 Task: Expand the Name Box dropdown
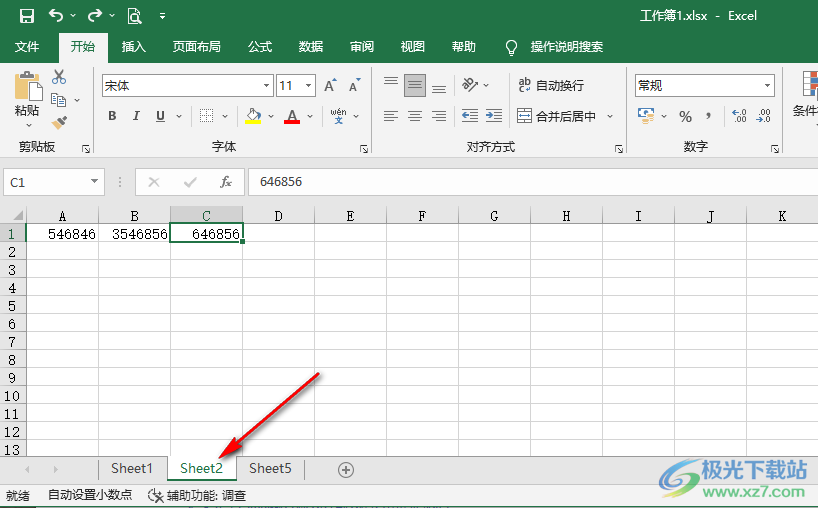[94, 182]
